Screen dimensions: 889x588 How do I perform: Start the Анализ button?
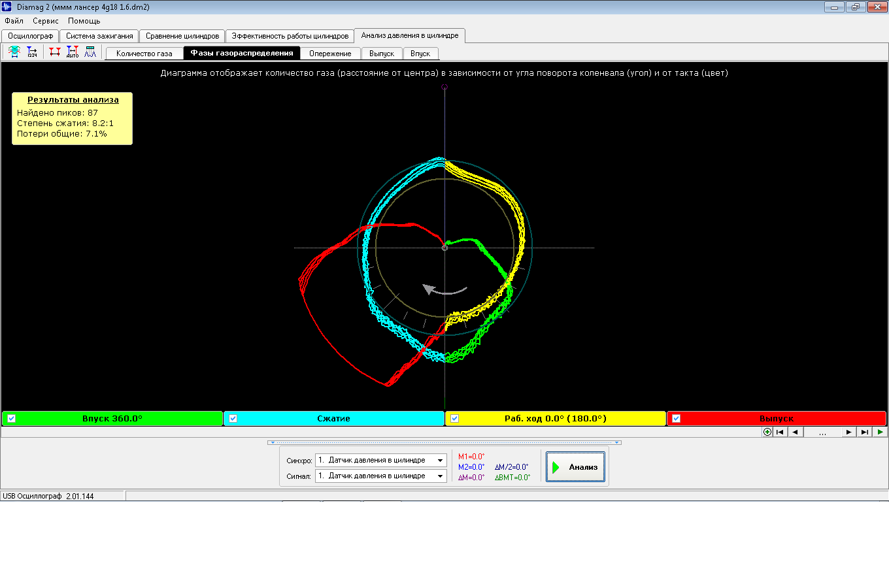575,467
